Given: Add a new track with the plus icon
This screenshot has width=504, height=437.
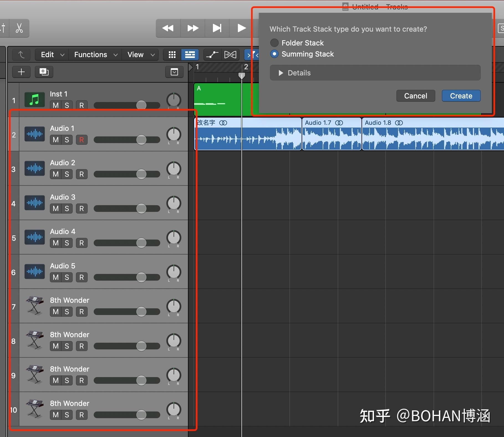Looking at the screenshot, I should 21,72.
